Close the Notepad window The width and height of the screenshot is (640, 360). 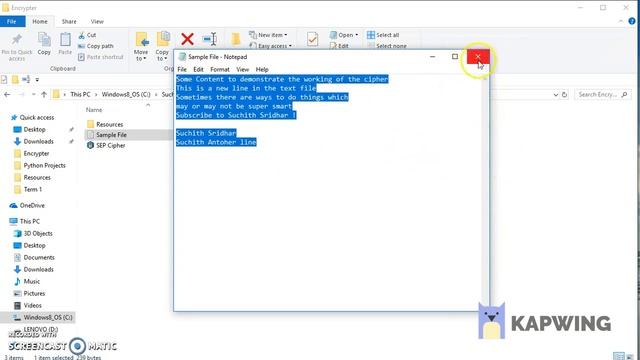[x=478, y=57]
